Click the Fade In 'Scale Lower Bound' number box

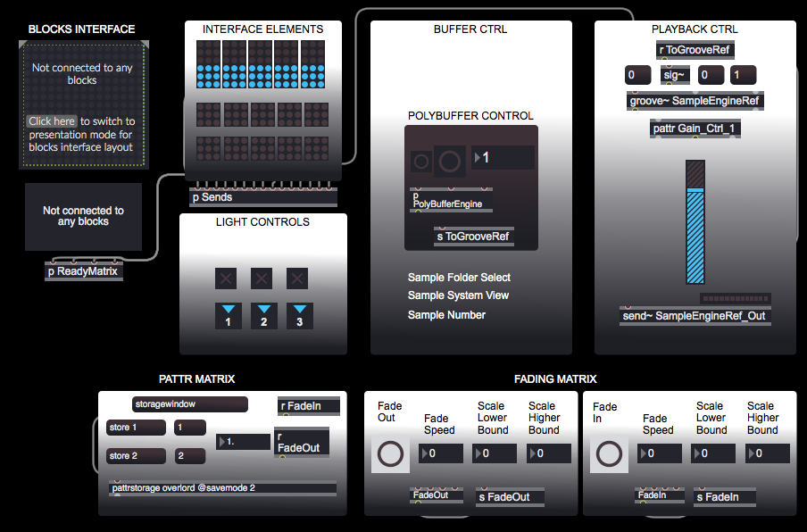tap(713, 453)
